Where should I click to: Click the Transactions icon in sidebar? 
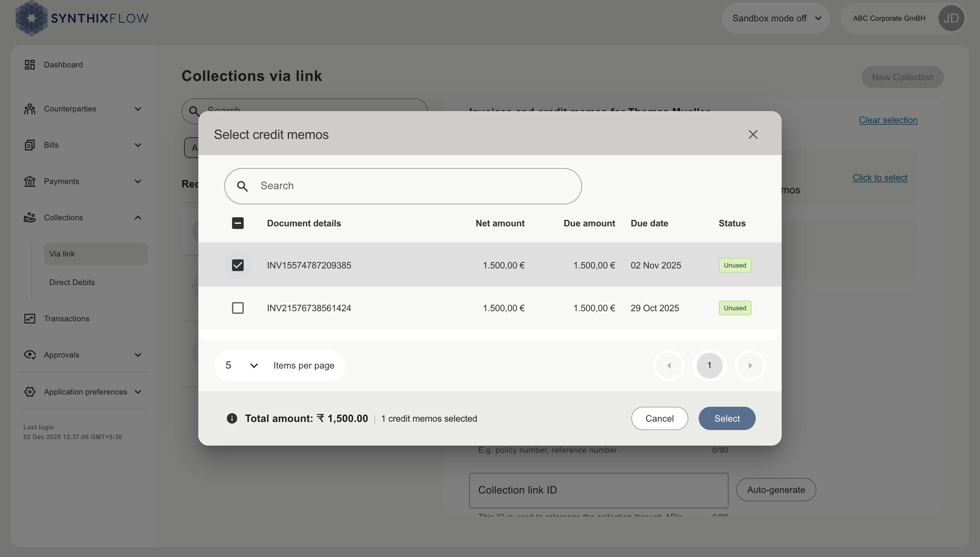(29, 318)
